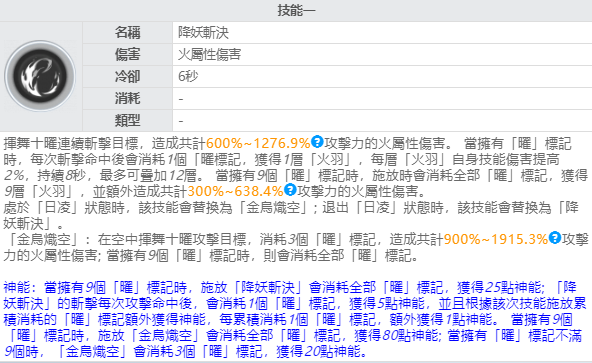This screenshot has height=363, width=592.
Task: Click the 冷卻 row label
Action: pos(128,76)
